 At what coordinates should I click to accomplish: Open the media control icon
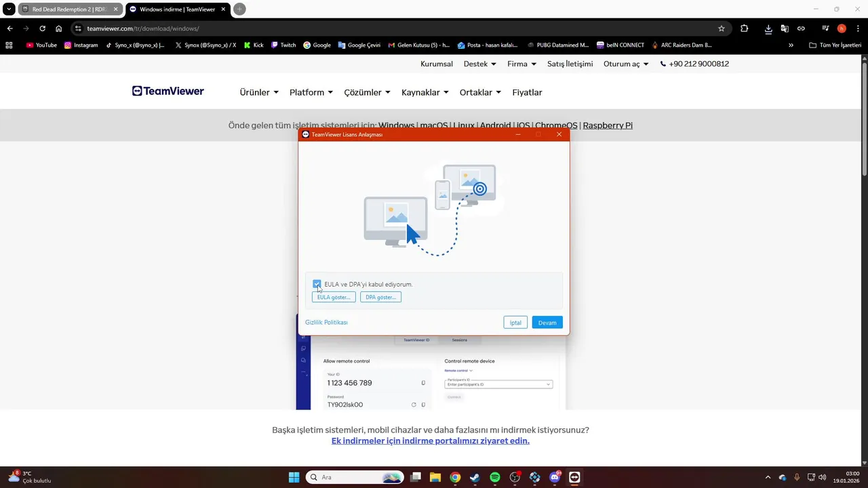coord(825,28)
